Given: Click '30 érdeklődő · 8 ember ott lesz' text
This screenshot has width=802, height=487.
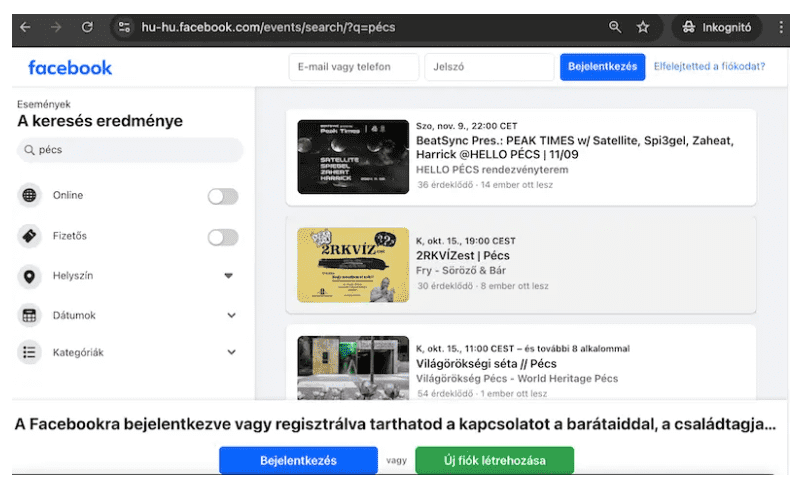Looking at the screenshot, I should pos(482,286).
